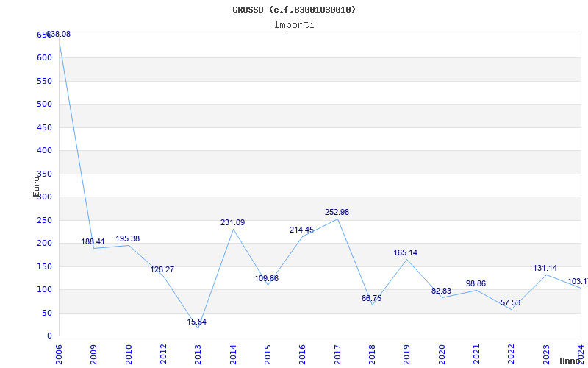Click the 2017 year label on x-axis
This screenshot has height=368, width=588.
click(x=337, y=355)
